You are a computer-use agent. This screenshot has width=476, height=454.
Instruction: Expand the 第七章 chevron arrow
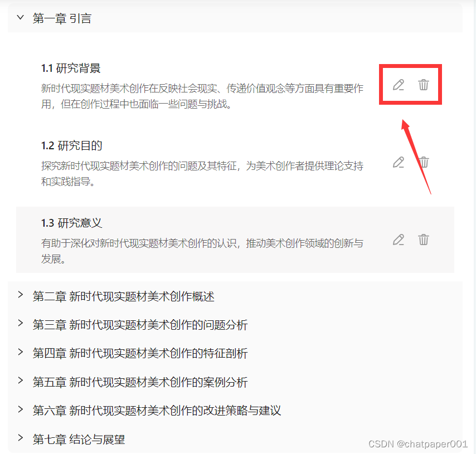click(20, 438)
